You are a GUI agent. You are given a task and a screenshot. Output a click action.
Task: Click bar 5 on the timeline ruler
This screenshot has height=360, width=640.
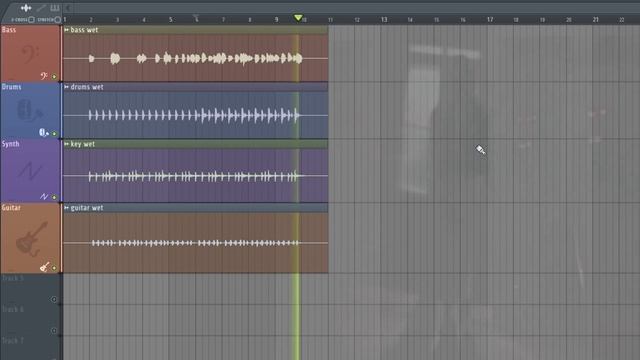[171, 20]
